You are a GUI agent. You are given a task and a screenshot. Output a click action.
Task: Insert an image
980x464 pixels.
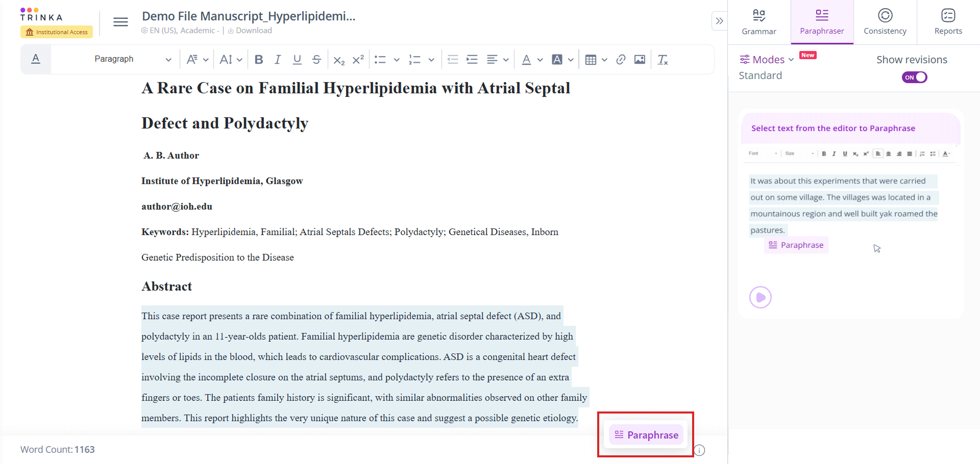click(640, 60)
